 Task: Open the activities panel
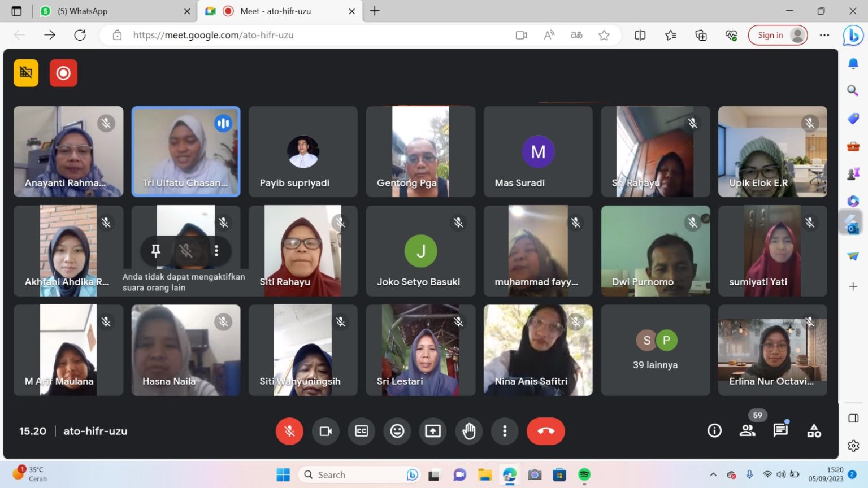(814, 432)
